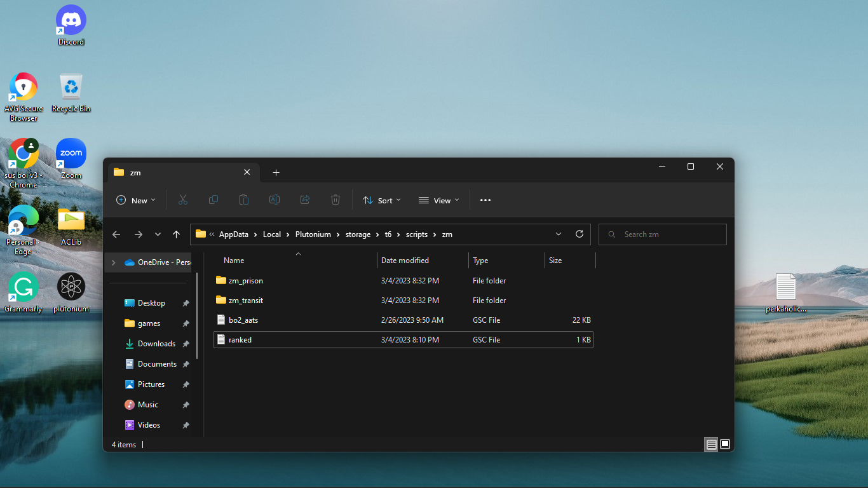Click the Search zm input field
Viewport: 868px width, 488px height.
[663, 234]
